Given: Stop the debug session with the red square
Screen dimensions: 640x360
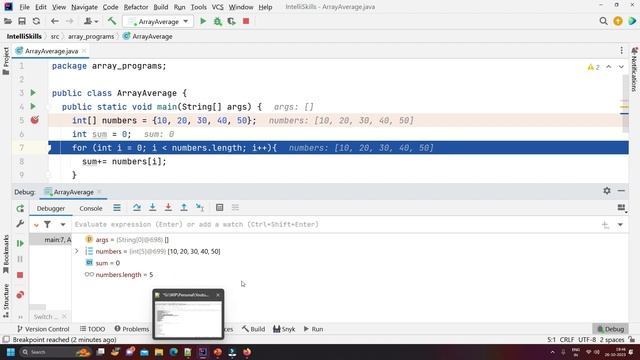Looking at the screenshot, I should 20,275.
